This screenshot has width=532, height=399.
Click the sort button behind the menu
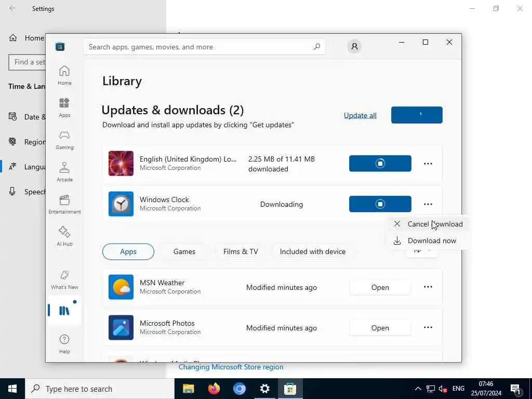(422, 253)
